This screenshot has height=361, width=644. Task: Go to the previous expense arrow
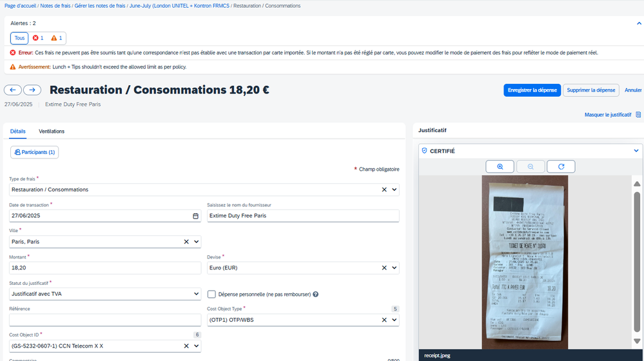pyautogui.click(x=13, y=90)
